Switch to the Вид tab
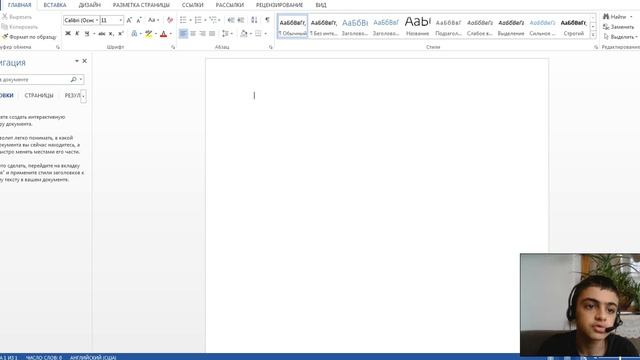Screen dimensions: 640x360 click(321, 5)
